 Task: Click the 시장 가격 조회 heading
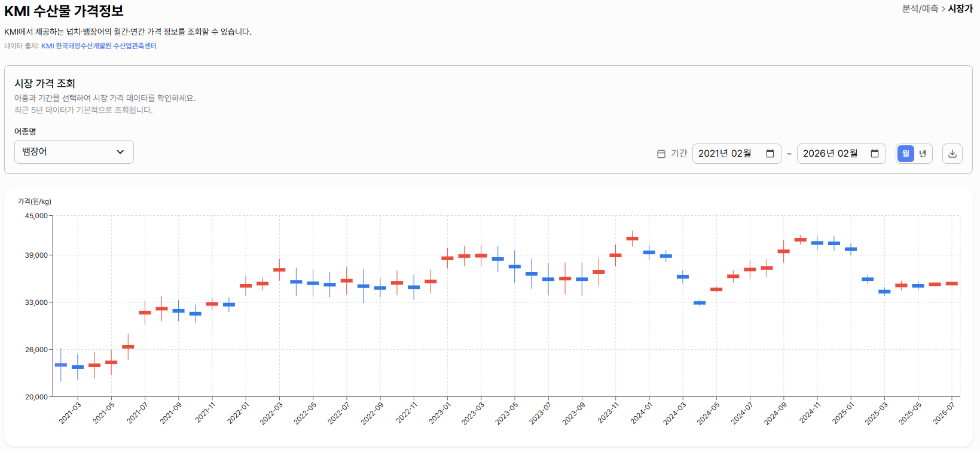click(45, 83)
